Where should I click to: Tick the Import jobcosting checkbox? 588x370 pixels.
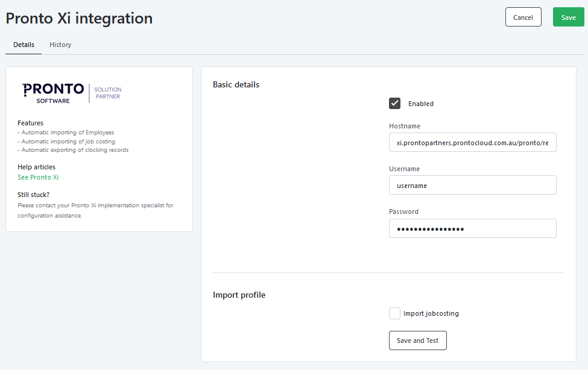point(394,313)
